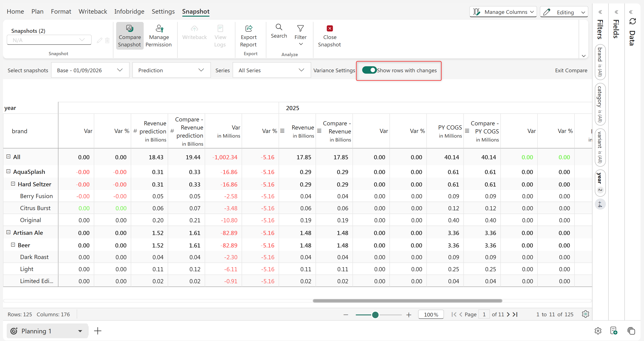Open the Base - 01/09/2026 snapshot dropdown
Screen dimensions: 644x341
click(x=90, y=70)
